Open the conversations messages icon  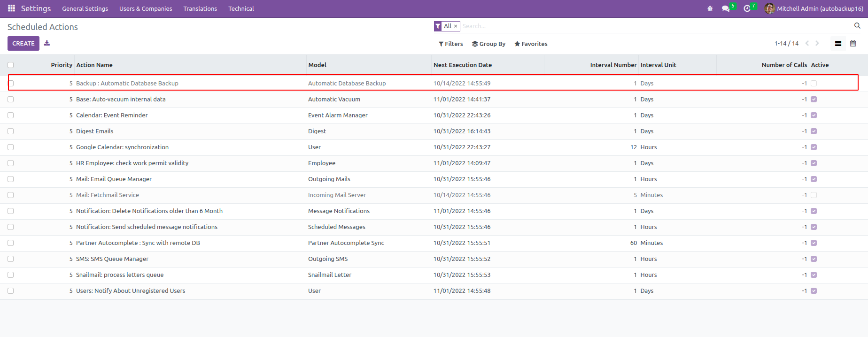726,8
